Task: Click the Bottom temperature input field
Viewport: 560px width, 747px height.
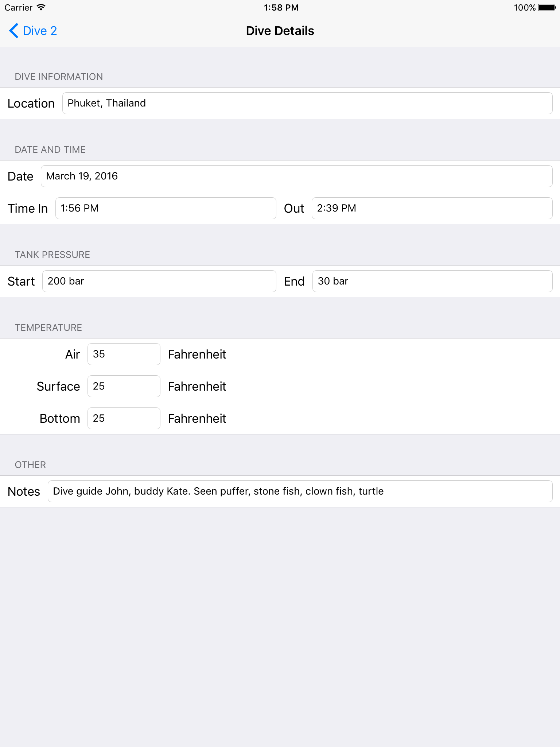Action: (124, 418)
